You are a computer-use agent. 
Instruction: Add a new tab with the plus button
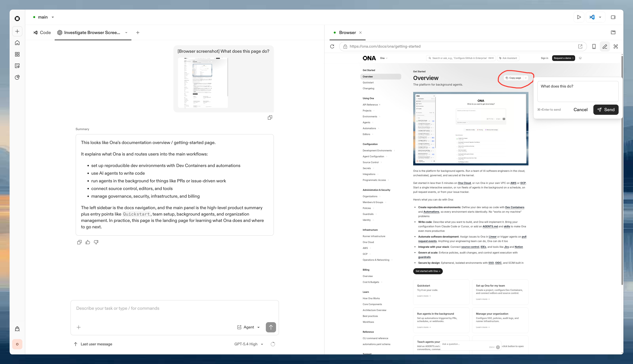pos(138,33)
